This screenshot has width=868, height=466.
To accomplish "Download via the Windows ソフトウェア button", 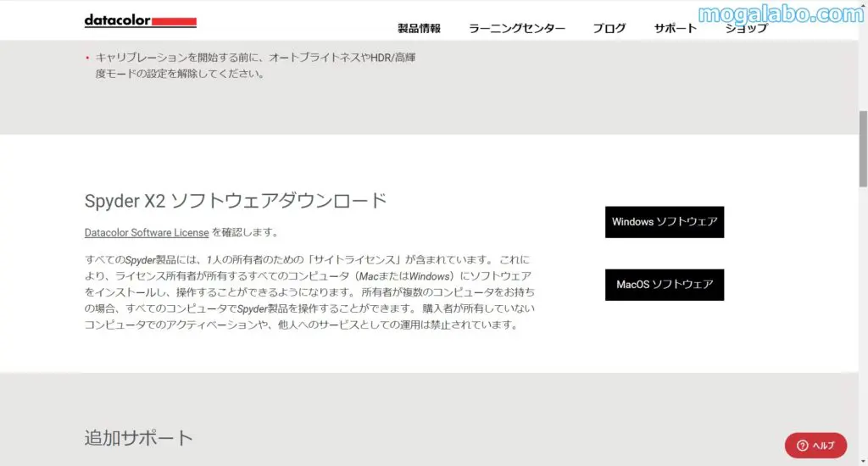I will tap(664, 222).
